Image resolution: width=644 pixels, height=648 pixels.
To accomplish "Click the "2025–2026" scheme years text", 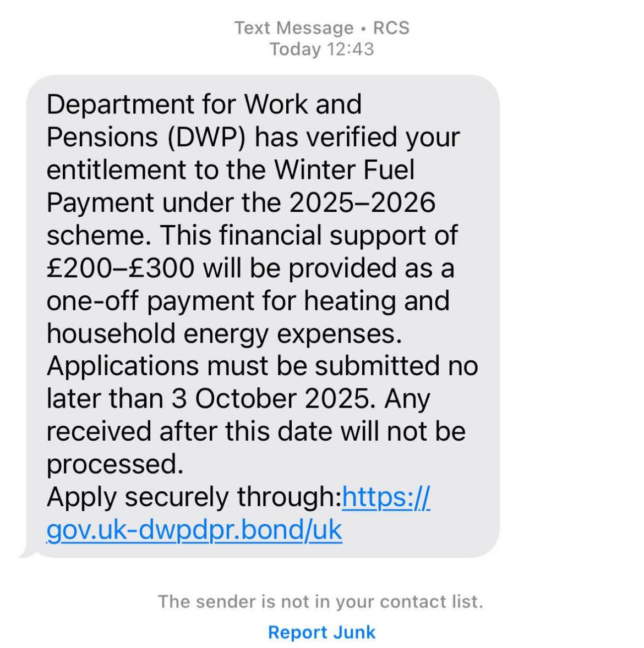I will pyautogui.click(x=362, y=202).
